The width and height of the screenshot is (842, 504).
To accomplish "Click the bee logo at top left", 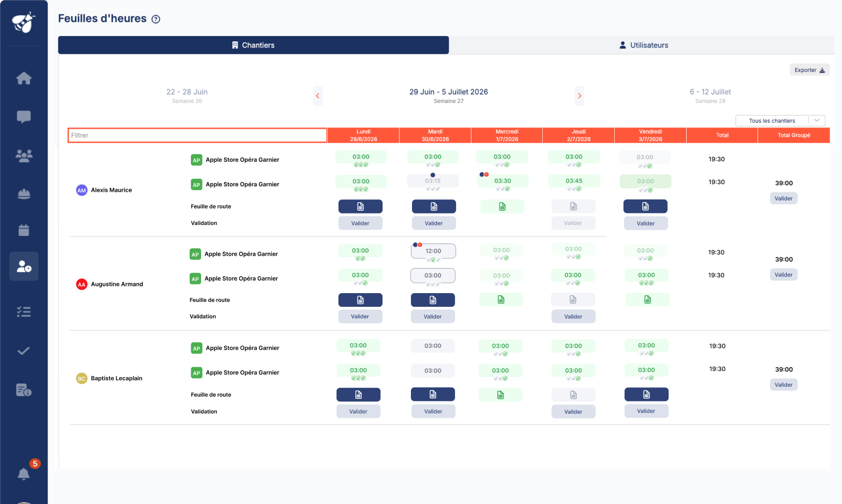I will click(x=24, y=23).
